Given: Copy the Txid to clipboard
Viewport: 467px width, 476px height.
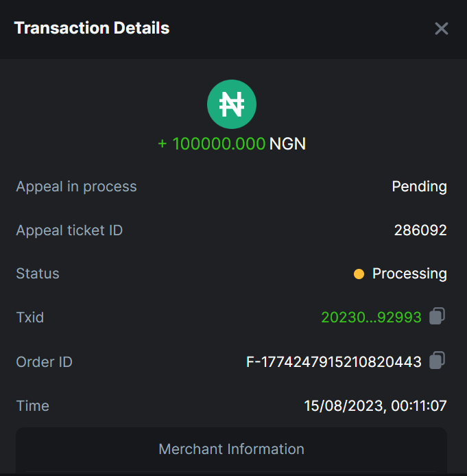Looking at the screenshot, I should point(438,316).
